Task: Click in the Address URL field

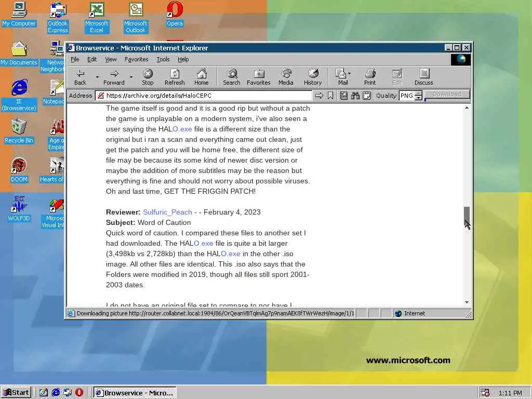Action: pos(203,96)
